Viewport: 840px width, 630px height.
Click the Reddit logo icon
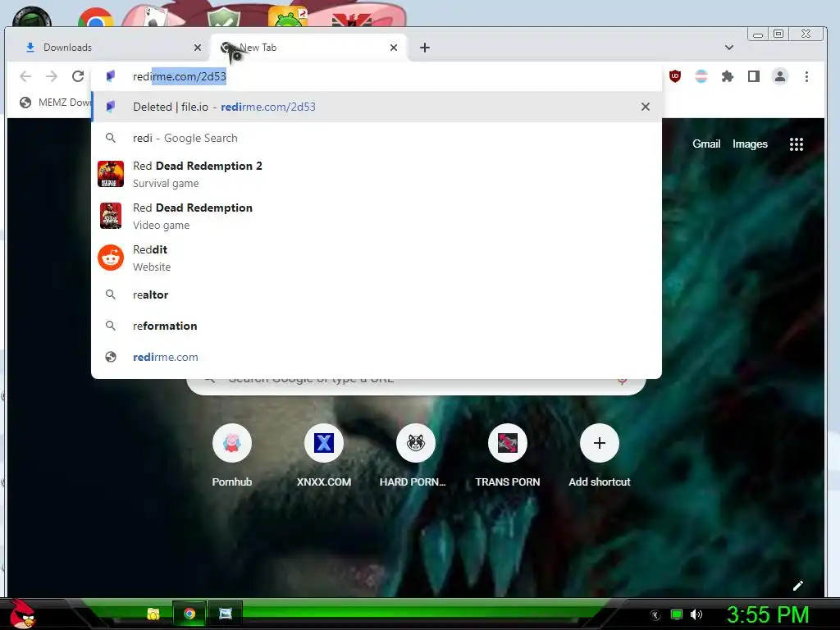pos(111,258)
